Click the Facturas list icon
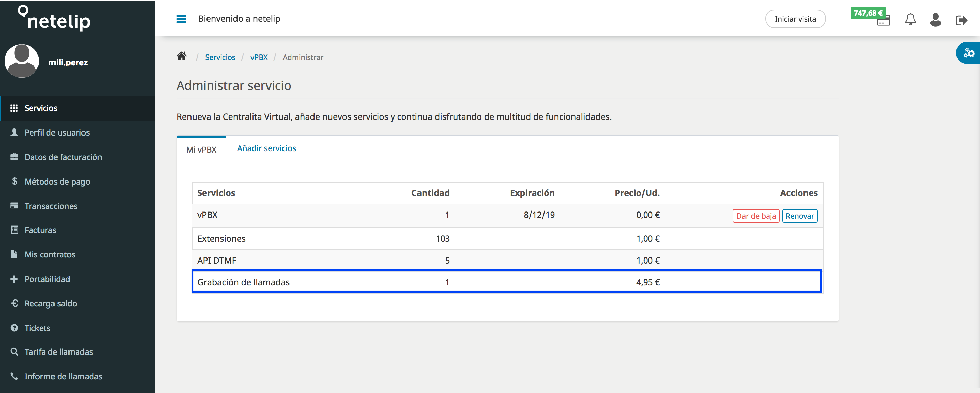Image resolution: width=980 pixels, height=393 pixels. (14, 230)
